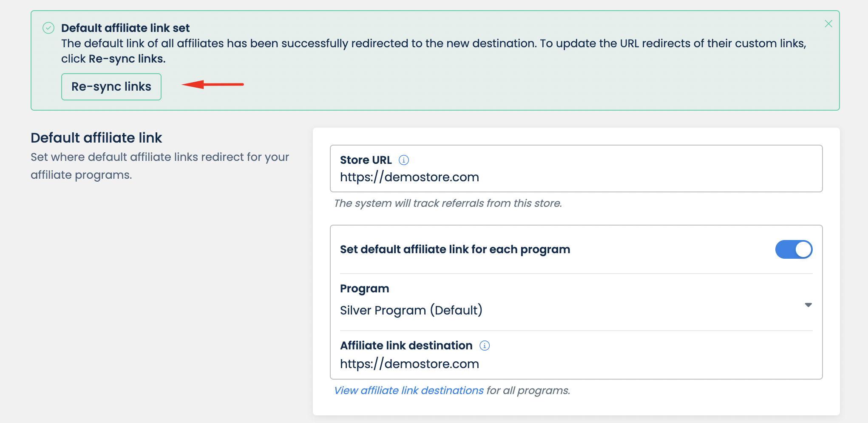Click the Store URL info icon
The height and width of the screenshot is (423, 868).
(404, 160)
